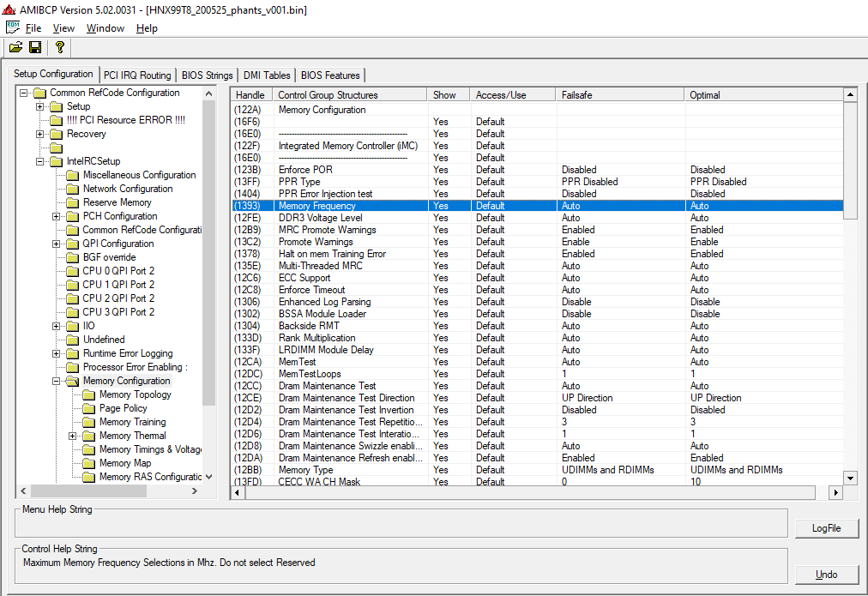Click the folder icon for Undefined

tap(73, 340)
